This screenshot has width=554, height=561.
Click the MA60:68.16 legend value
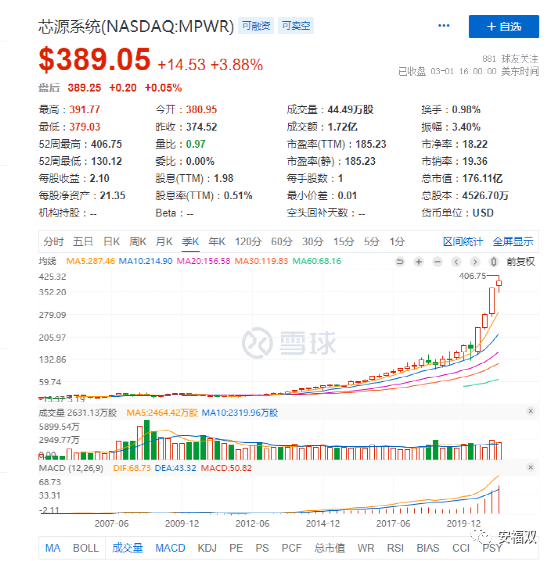[x=317, y=261]
